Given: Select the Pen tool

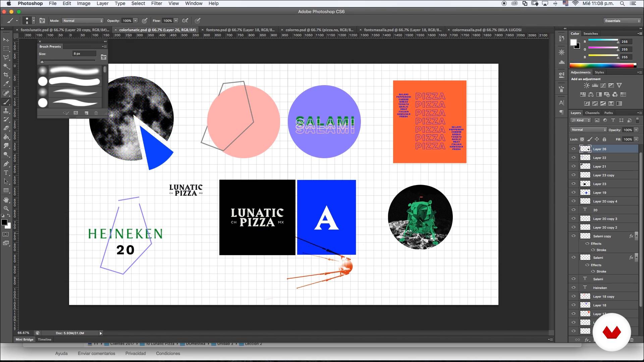Looking at the screenshot, I should pos(6,164).
